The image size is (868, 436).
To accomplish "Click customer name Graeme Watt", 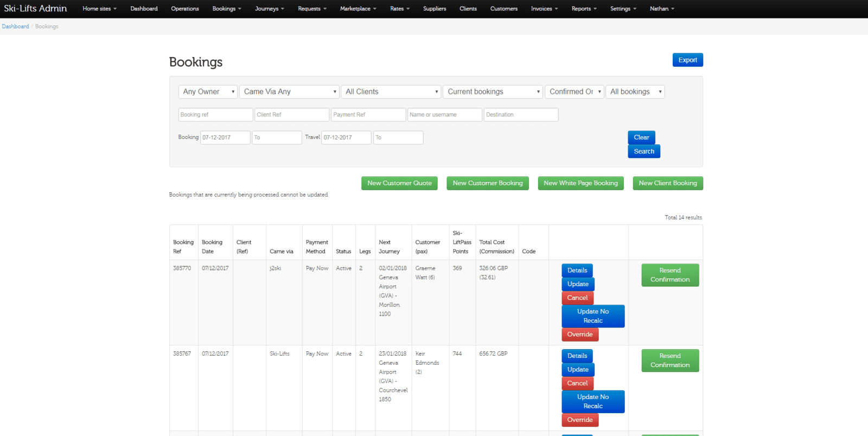I will click(425, 273).
